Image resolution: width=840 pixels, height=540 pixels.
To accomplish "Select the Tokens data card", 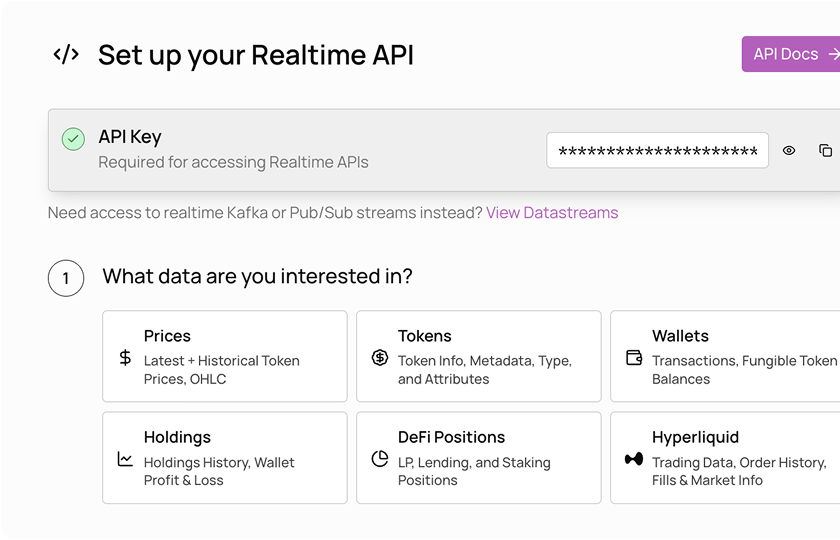I will [479, 356].
